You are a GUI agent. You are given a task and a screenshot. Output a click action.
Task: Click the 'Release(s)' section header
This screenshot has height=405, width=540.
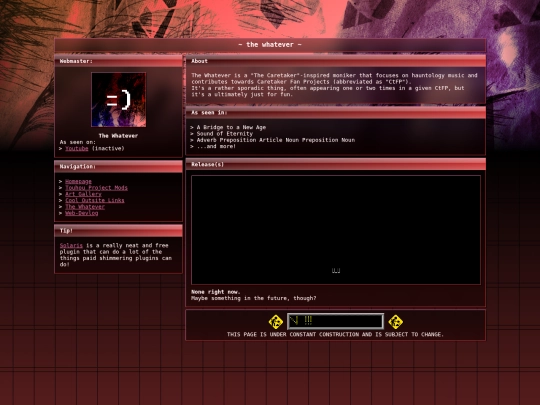(336, 164)
